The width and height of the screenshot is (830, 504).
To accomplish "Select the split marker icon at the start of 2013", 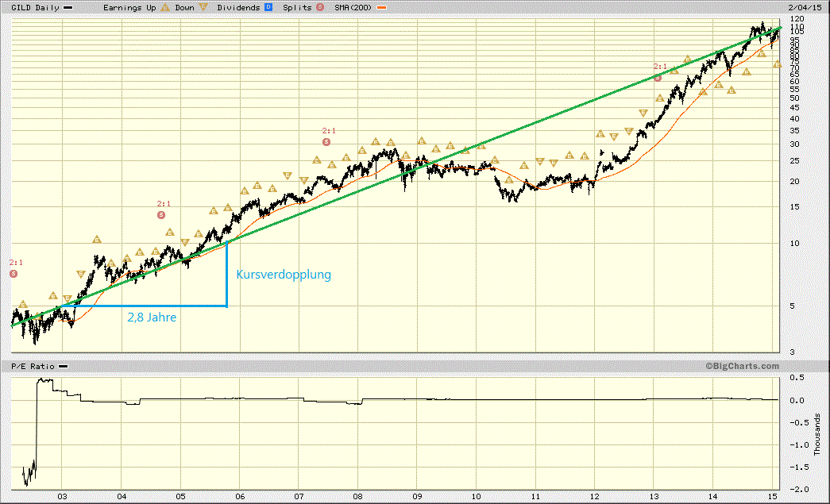I will click(658, 78).
